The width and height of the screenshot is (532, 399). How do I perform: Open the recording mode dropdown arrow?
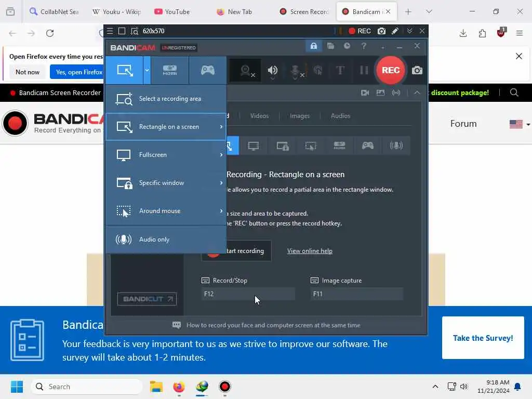pos(147,70)
